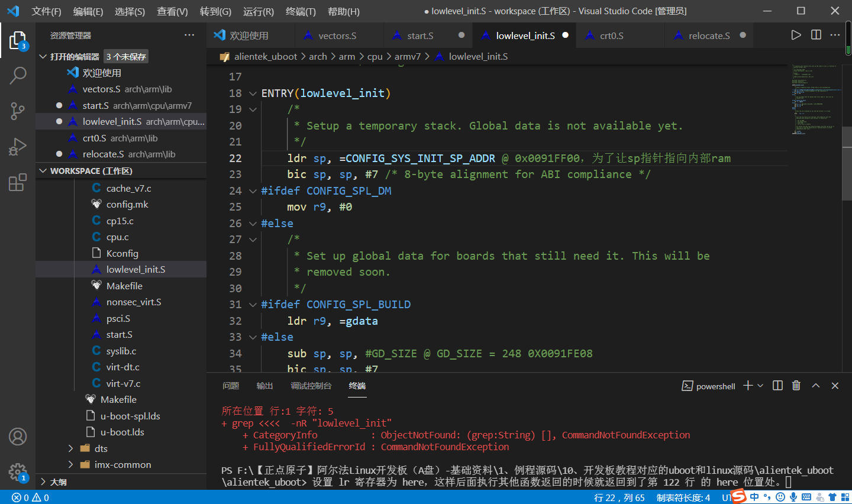Screen dimensions: 852x504
Task: Click the Sogou input method logo
Action: [x=738, y=496]
